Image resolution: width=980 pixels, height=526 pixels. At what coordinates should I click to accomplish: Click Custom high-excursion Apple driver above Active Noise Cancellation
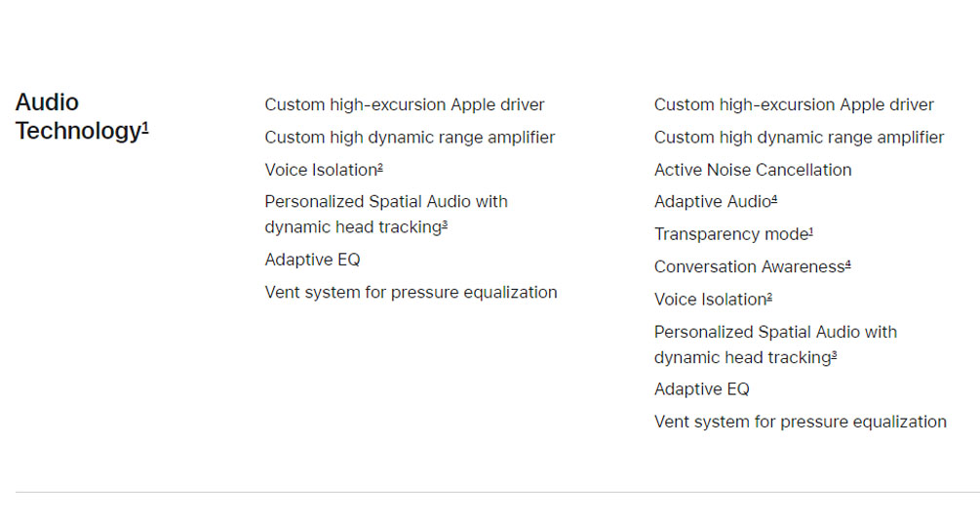(794, 104)
